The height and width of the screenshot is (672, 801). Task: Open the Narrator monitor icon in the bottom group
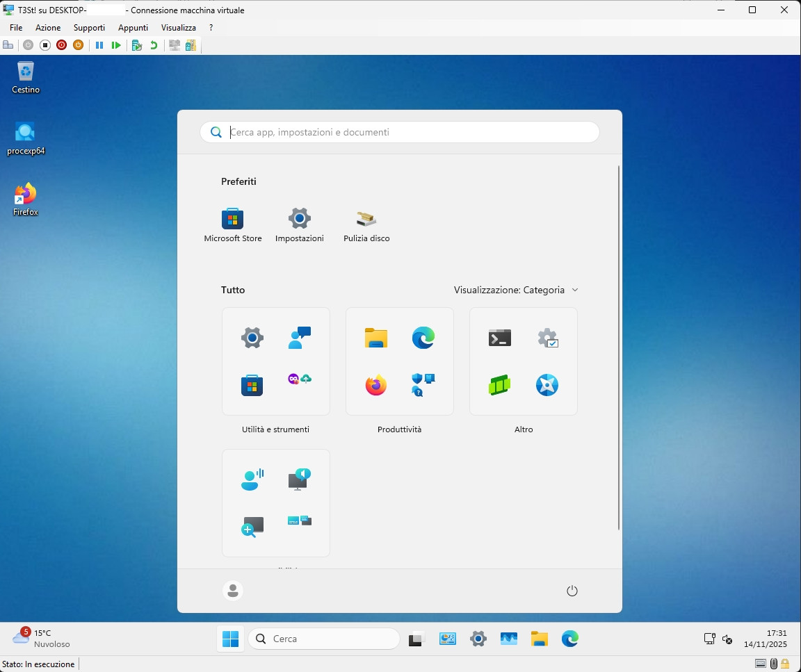[300, 480]
